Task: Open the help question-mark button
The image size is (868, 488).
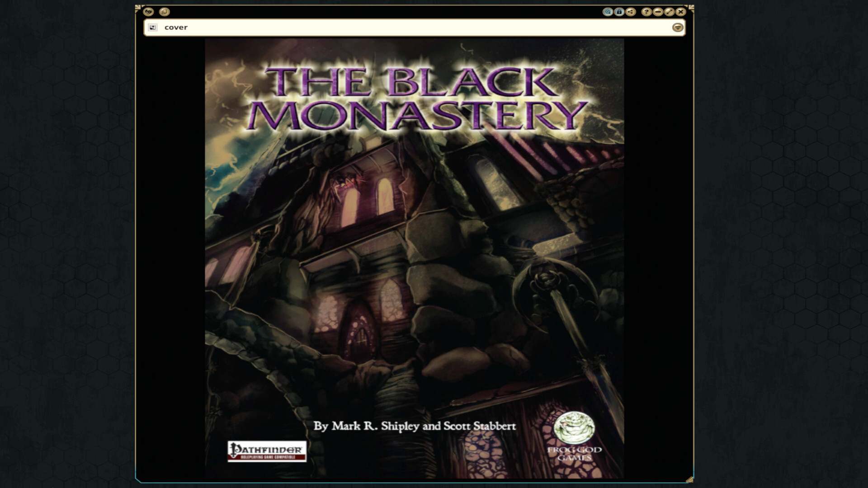Action: [646, 12]
